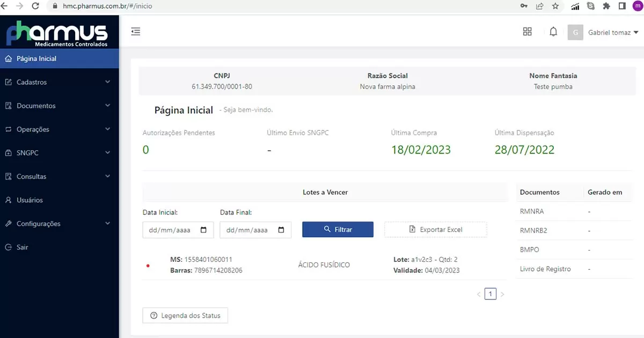Export the list with Exportar Excel
Screen dimensions: 644x338
click(x=435, y=230)
